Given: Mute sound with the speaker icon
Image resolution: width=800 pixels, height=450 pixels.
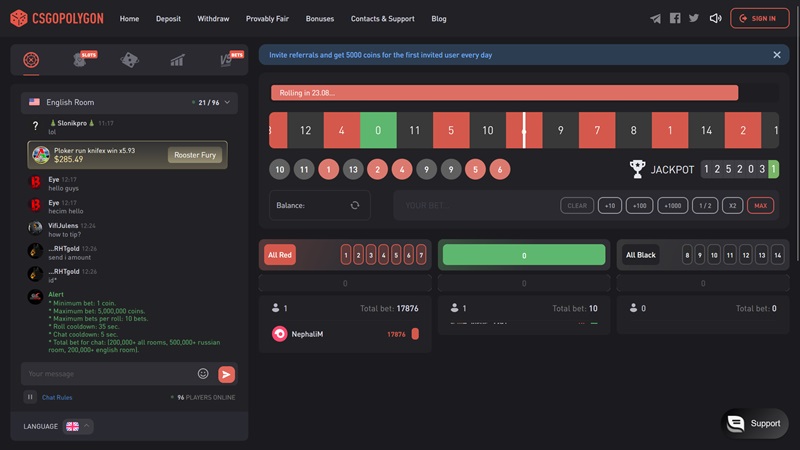Looking at the screenshot, I should pyautogui.click(x=715, y=18).
